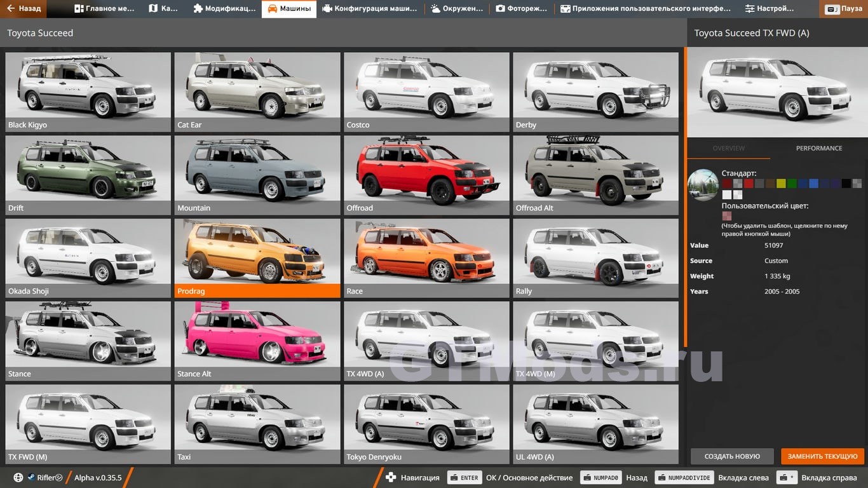Screen dimensions: 868x488
Task: Select the Black Kigyo configuration
Action: click(x=88, y=91)
